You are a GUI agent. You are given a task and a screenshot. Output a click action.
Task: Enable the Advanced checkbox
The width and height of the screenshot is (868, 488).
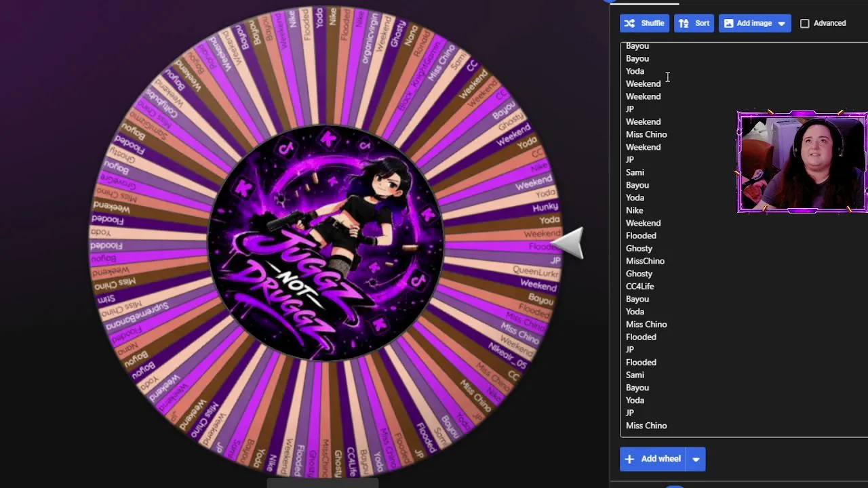click(805, 23)
